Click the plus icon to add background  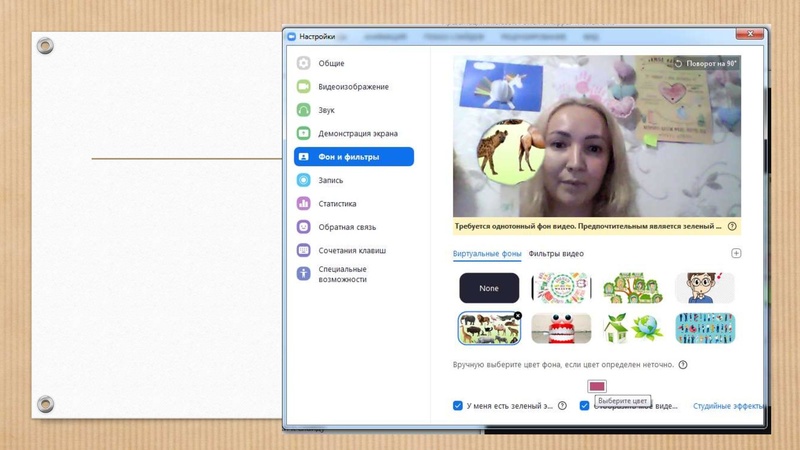point(736,254)
